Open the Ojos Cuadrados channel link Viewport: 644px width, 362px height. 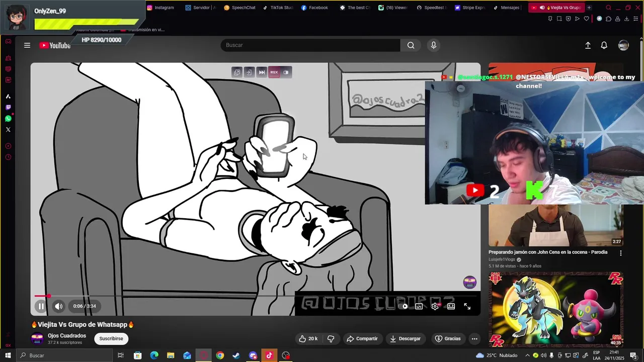click(x=67, y=336)
